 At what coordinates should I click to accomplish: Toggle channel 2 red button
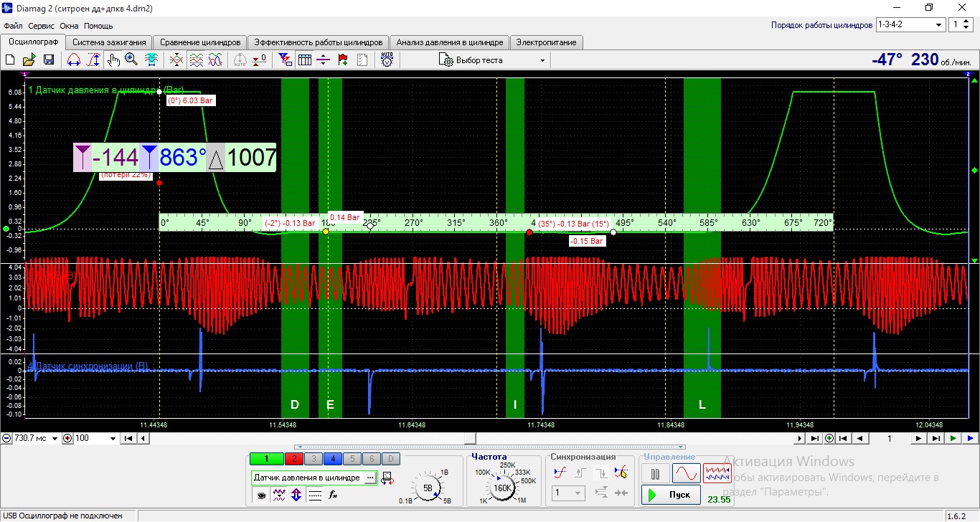(293, 459)
